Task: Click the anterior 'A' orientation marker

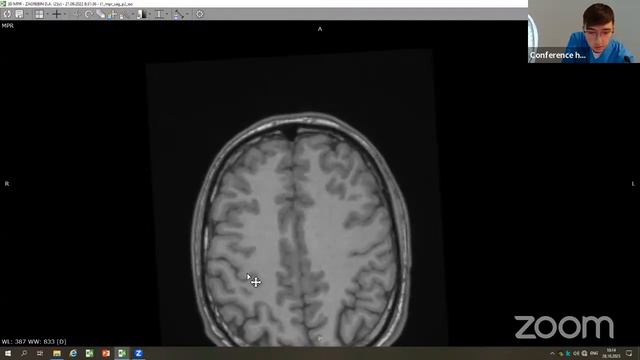Action: point(320,29)
